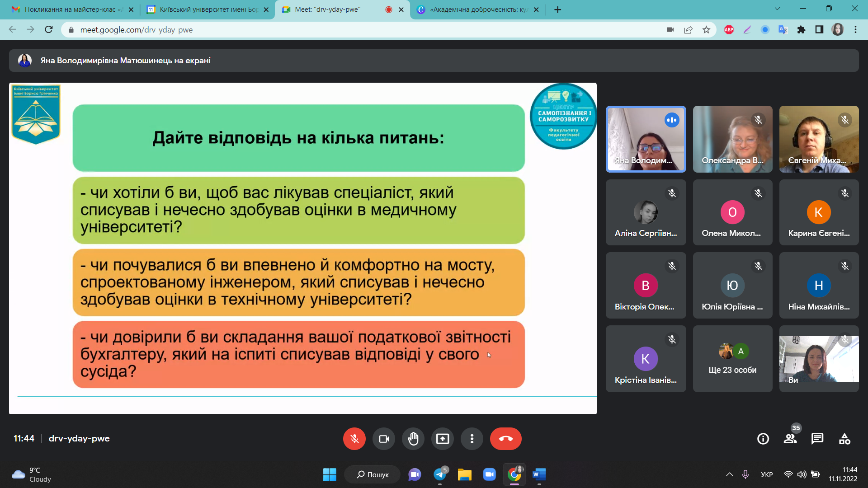The width and height of the screenshot is (868, 488).
Task: Bookmark this page with star icon
Action: [706, 30]
